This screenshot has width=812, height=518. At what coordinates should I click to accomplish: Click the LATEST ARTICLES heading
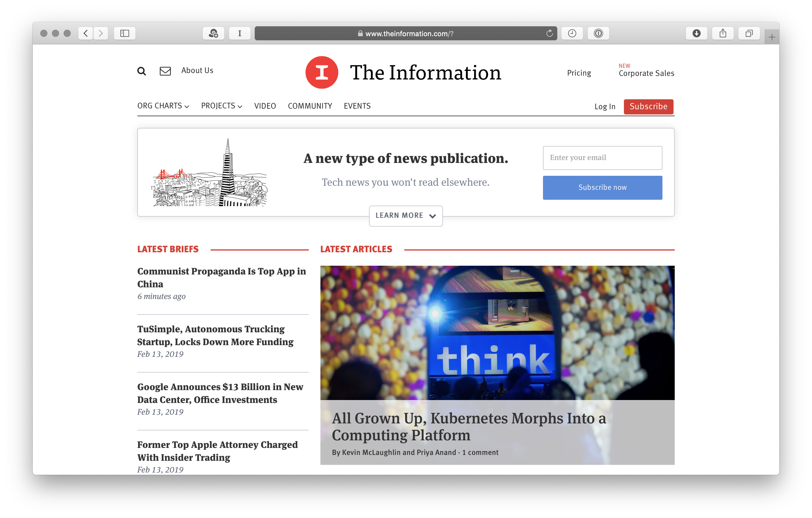356,249
